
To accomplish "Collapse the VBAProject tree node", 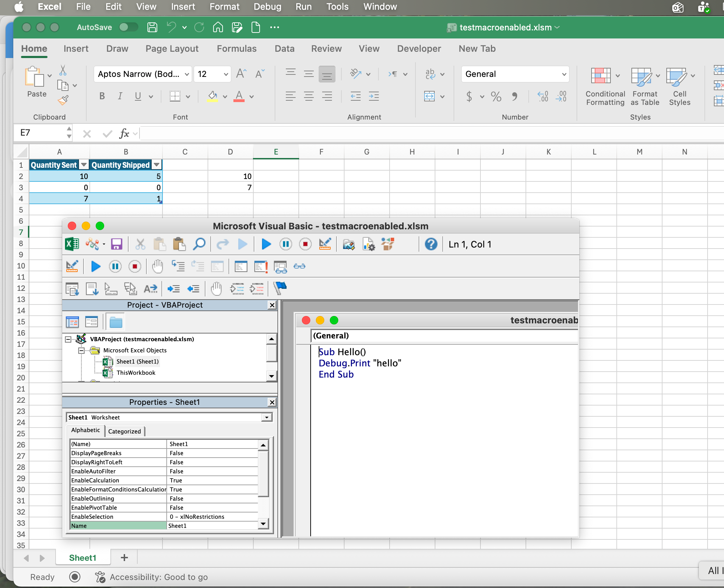I will 68,339.
